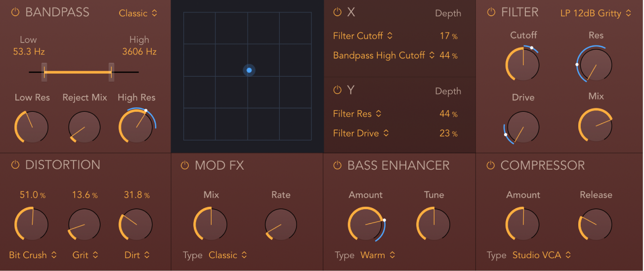Viewport: 644px width, 271px height.
Task: Click the 53.3 Hz Low frequency value
Action: click(x=28, y=51)
